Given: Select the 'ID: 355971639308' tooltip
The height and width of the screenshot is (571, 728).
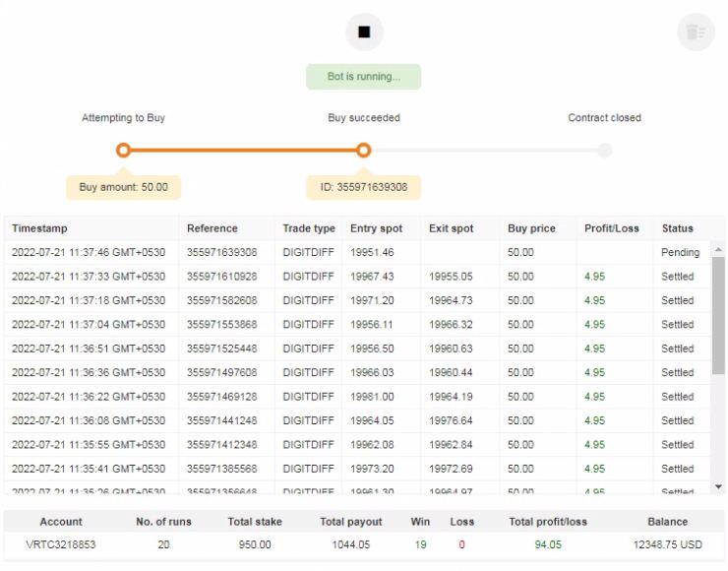Looking at the screenshot, I should tap(364, 187).
